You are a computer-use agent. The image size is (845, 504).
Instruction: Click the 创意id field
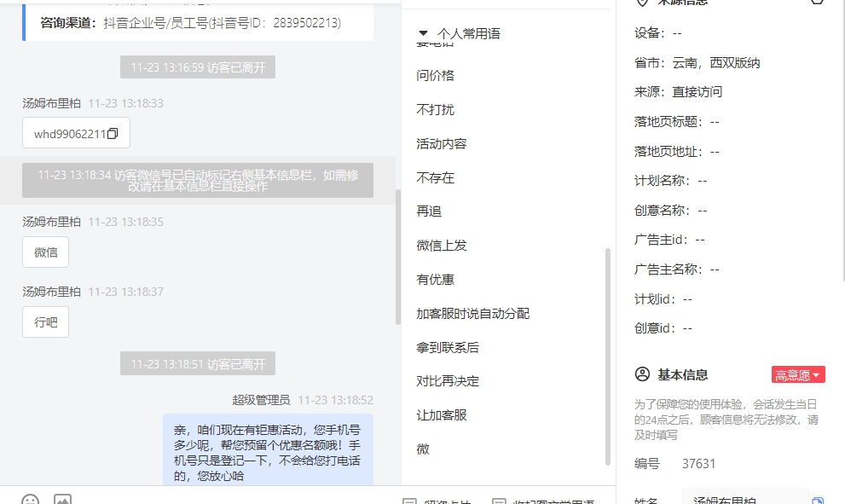[x=663, y=328]
